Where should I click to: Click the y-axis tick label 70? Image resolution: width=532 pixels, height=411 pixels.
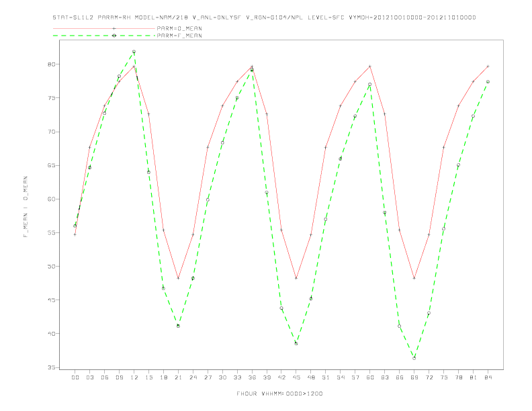50,132
